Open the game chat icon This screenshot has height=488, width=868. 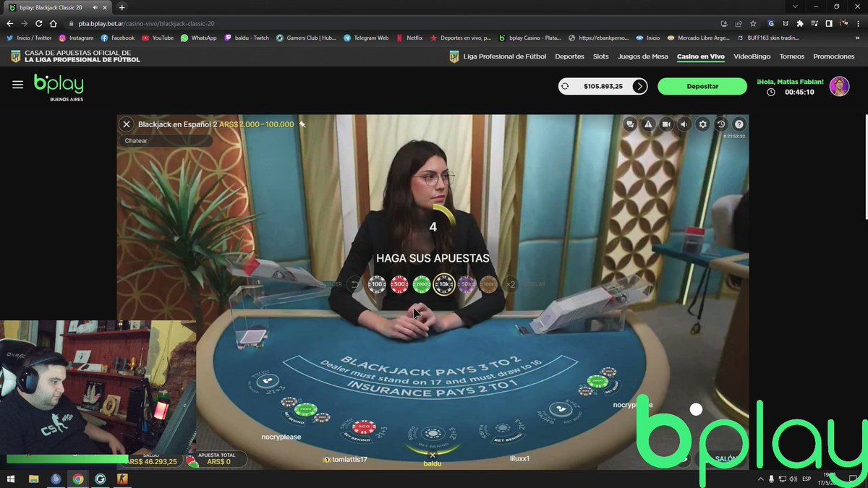point(631,124)
